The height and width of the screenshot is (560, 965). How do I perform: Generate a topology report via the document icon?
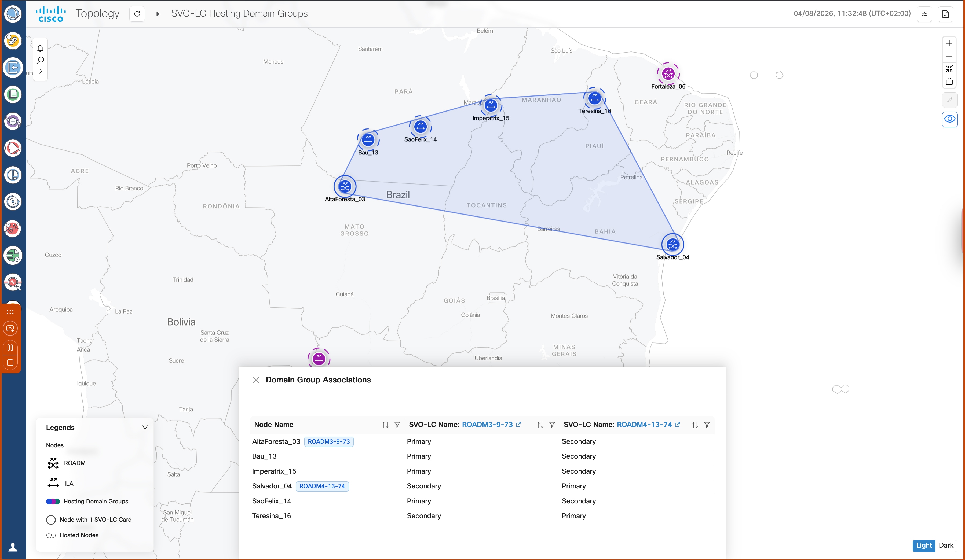pos(945,14)
